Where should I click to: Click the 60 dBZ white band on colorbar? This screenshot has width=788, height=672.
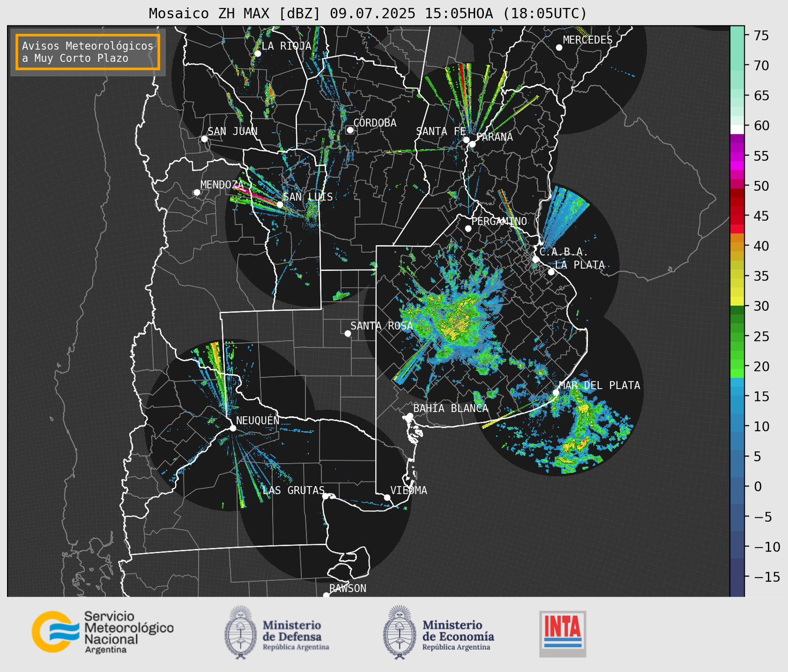point(737,129)
